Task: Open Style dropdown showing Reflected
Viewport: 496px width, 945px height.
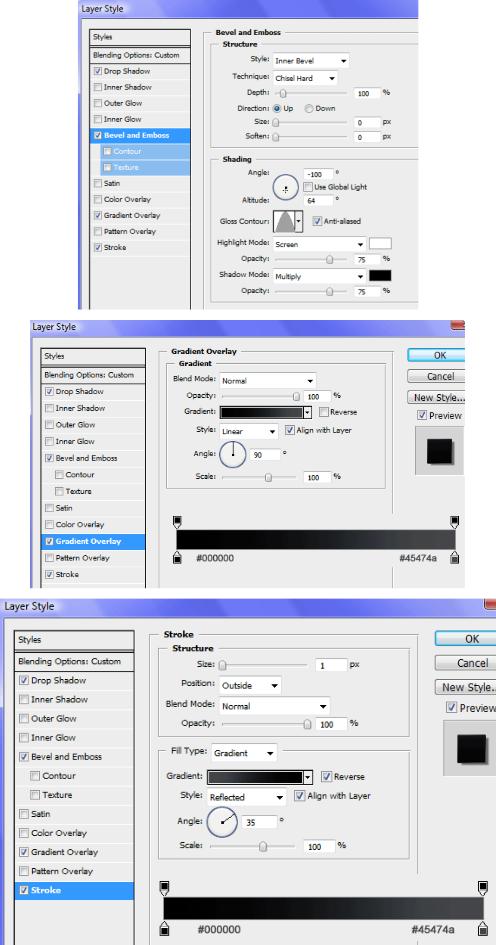Action: (246, 797)
